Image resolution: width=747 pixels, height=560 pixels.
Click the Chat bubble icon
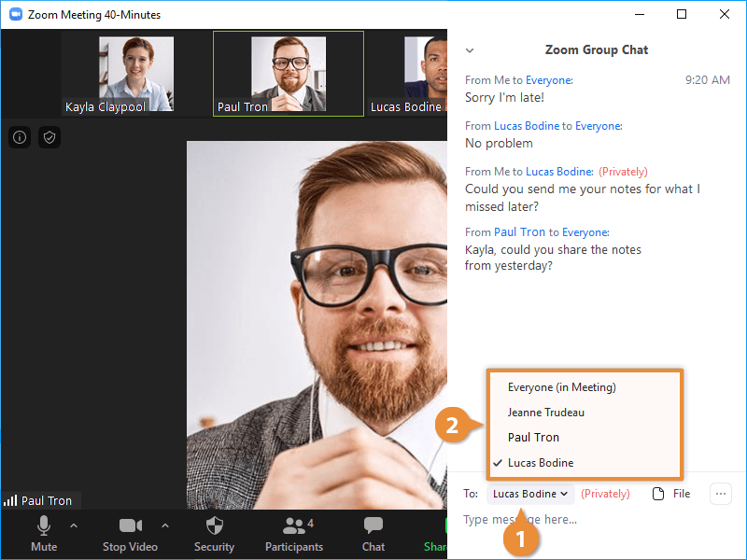373,526
